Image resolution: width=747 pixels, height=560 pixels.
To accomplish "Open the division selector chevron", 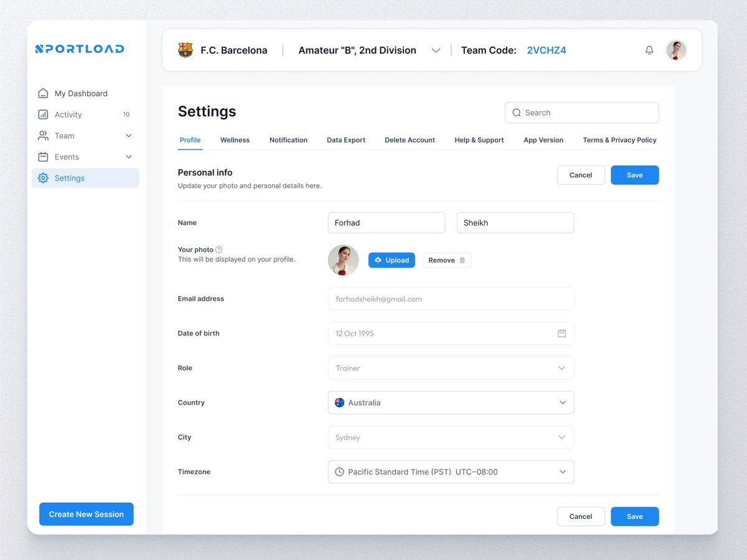I will (x=436, y=50).
